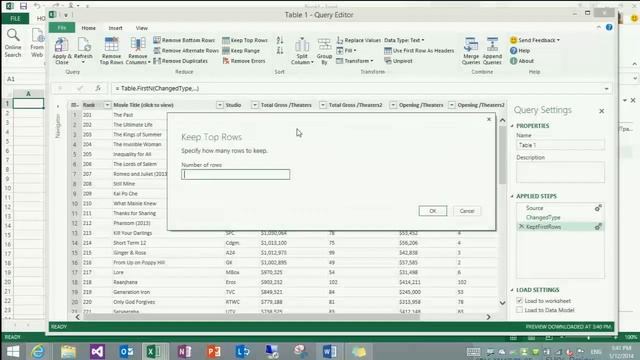
Task: Switch to the Home tab
Action: pos(88,28)
